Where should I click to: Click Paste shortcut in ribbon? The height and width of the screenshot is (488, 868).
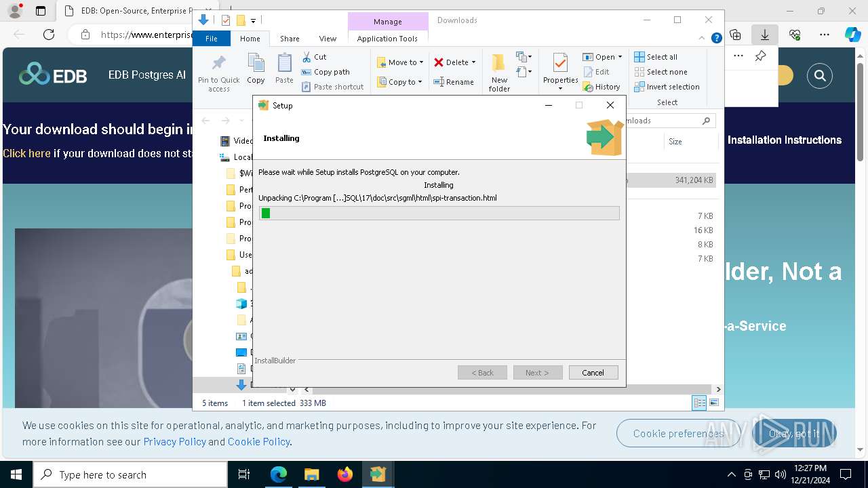click(x=332, y=87)
